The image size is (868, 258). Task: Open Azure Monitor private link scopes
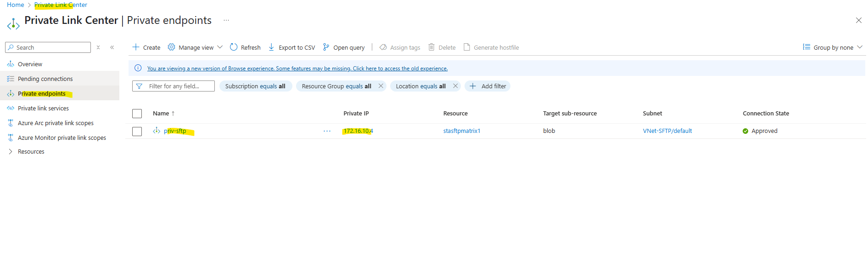[x=62, y=138]
